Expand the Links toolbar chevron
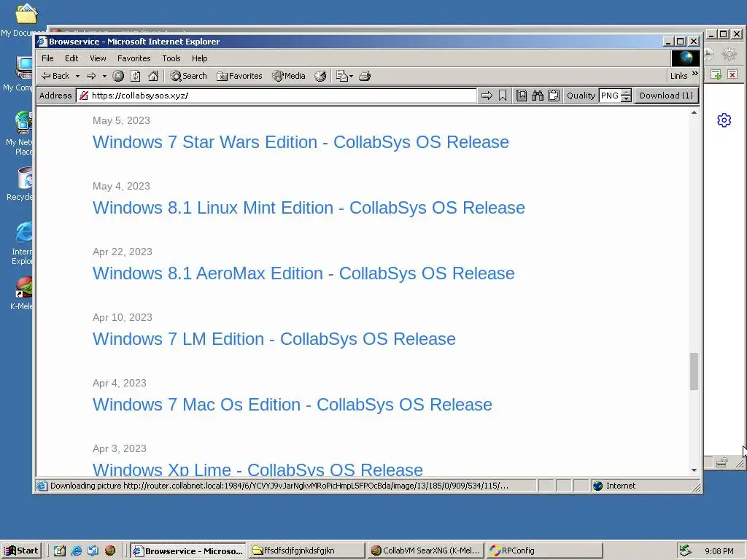Viewport: 747px width, 560px height. click(694, 74)
